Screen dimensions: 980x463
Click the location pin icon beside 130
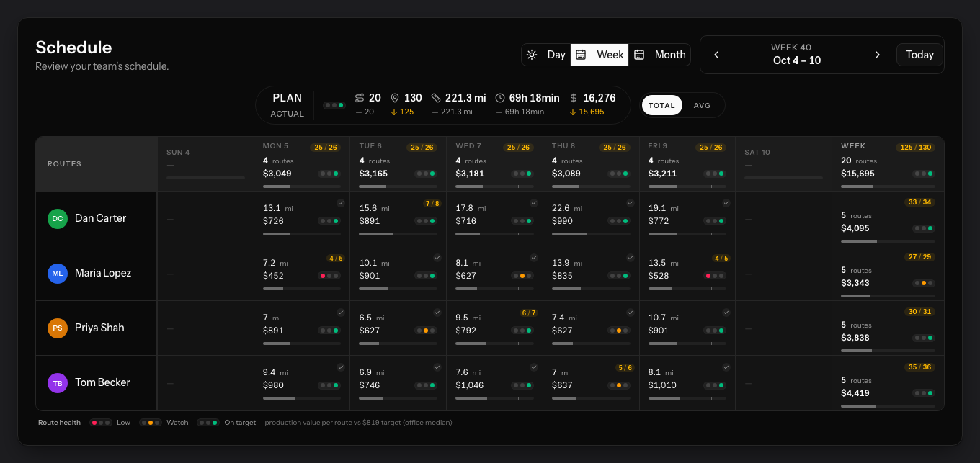coord(395,98)
